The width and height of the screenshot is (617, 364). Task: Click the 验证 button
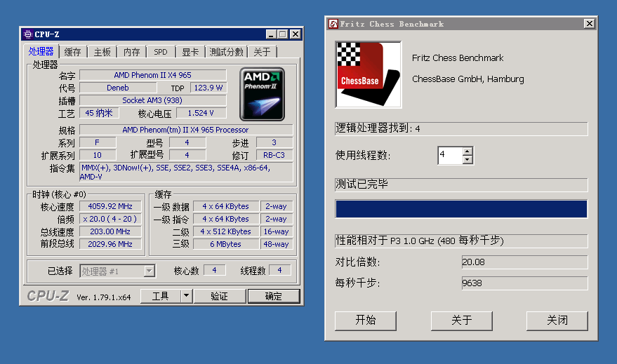click(x=220, y=296)
